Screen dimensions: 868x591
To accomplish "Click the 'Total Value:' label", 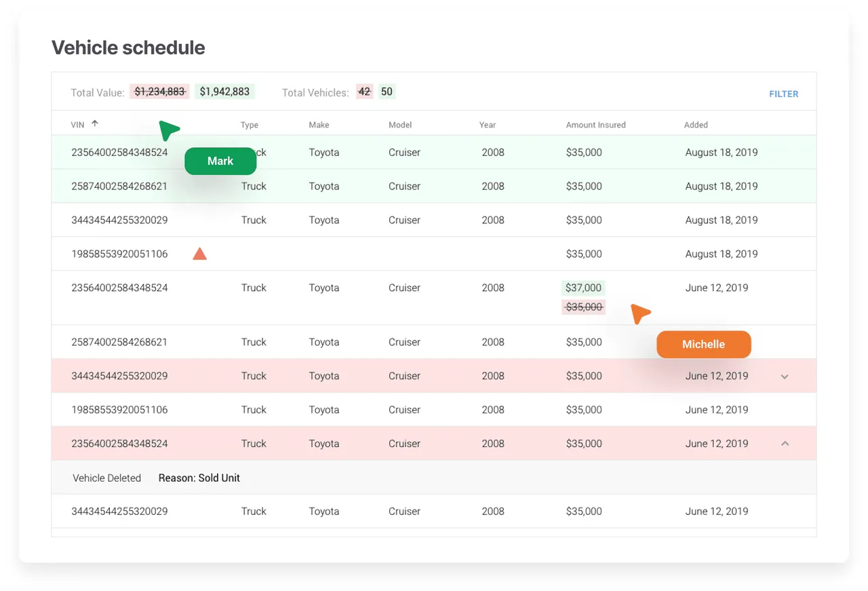I will coord(98,92).
